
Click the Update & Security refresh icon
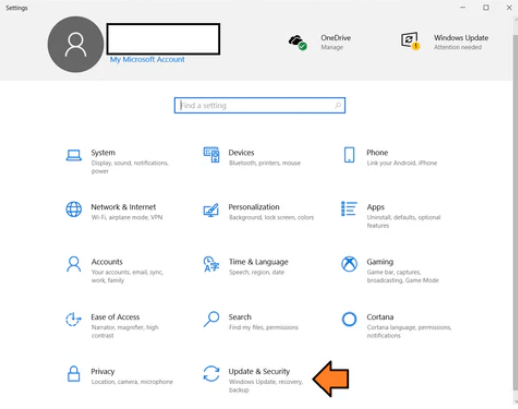211,374
